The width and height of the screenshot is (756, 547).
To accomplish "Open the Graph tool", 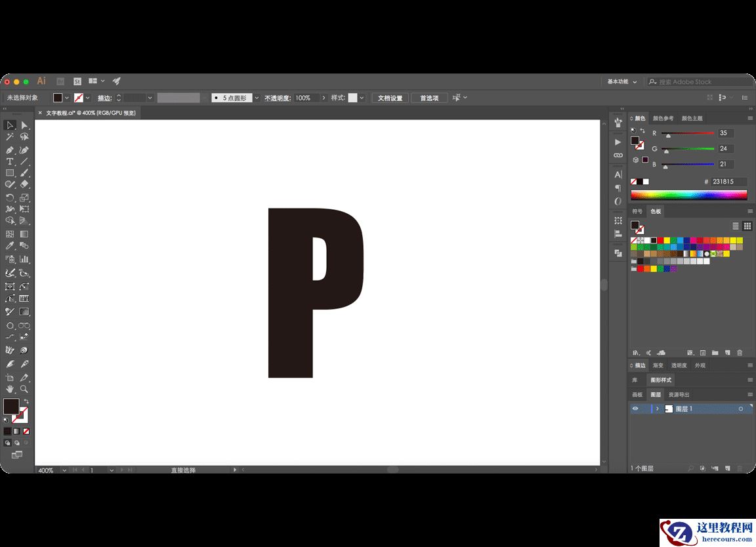I will click(24, 259).
